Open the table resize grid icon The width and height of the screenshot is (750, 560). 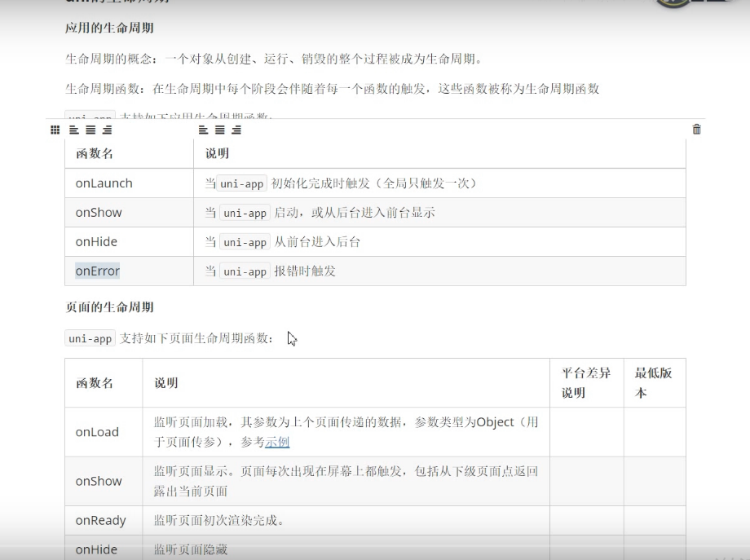coord(55,130)
